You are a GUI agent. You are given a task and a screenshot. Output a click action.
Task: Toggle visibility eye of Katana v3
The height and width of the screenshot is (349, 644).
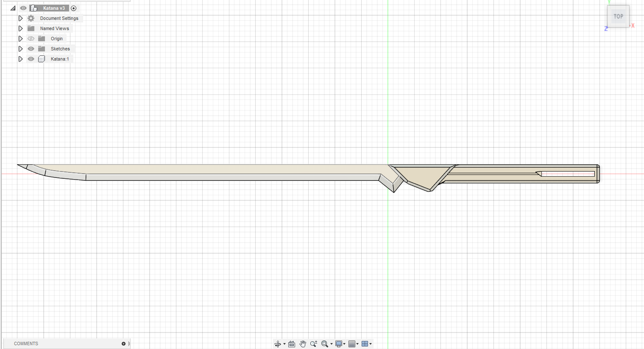click(x=23, y=8)
